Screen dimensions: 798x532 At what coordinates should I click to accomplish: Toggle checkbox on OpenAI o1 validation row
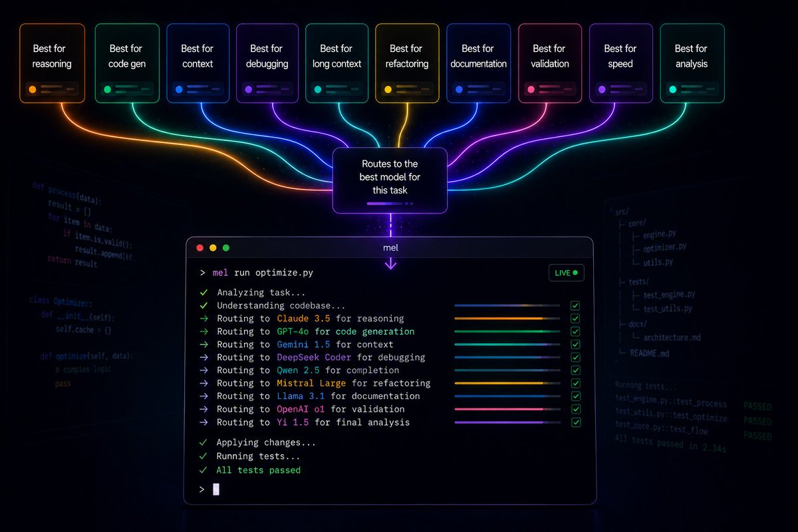point(575,409)
